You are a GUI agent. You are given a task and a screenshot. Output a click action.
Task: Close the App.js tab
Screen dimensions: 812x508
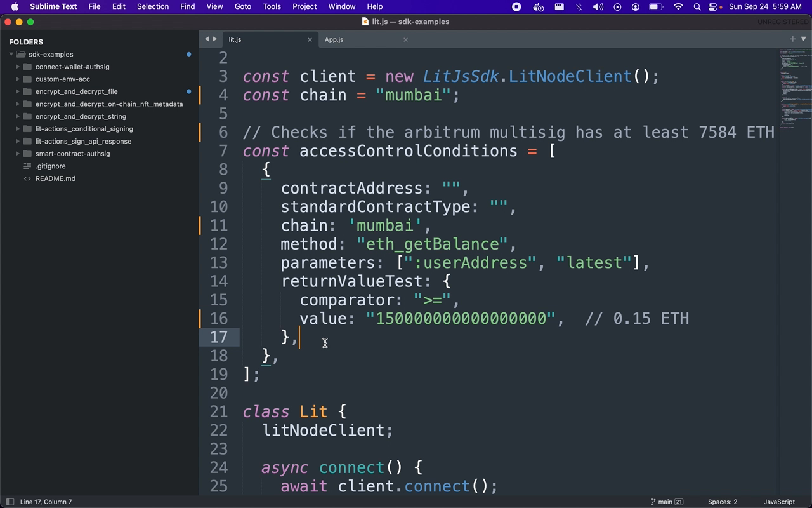click(405, 39)
